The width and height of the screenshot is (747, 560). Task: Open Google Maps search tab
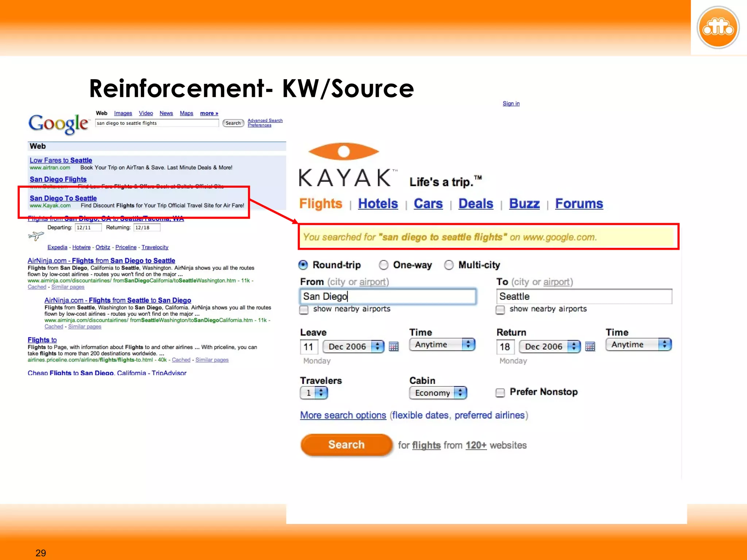point(186,113)
